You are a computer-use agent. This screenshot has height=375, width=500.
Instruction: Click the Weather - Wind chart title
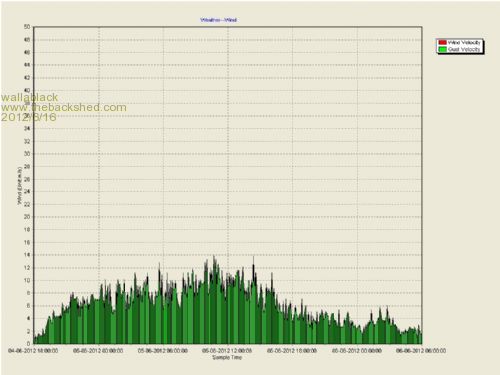pyautogui.click(x=218, y=20)
